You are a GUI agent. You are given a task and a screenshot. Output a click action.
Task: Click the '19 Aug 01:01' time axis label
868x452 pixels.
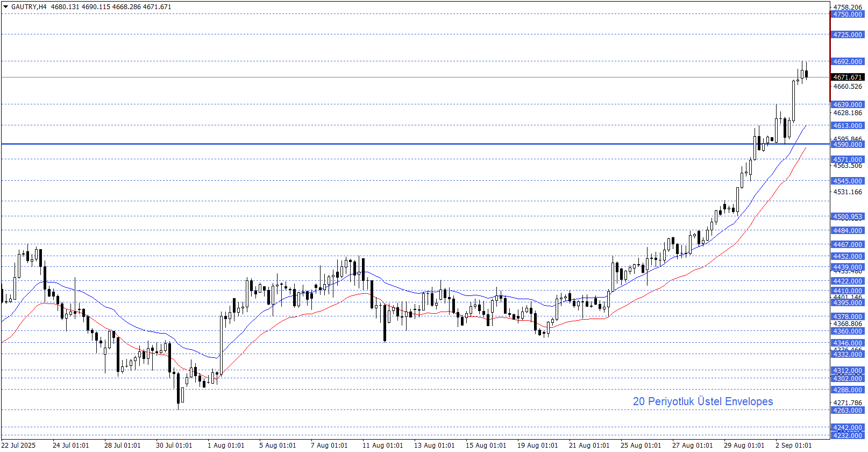click(x=537, y=446)
